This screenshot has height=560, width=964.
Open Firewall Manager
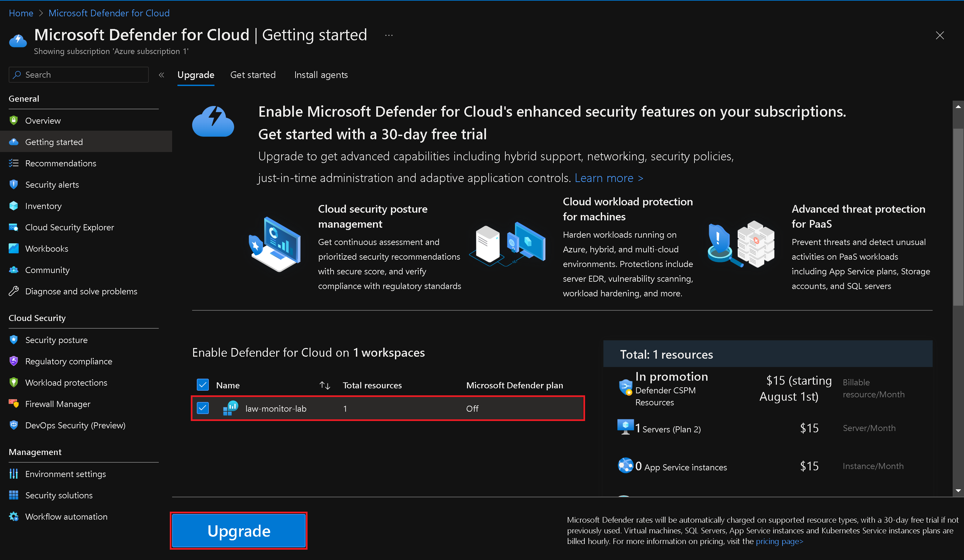pos(57,404)
